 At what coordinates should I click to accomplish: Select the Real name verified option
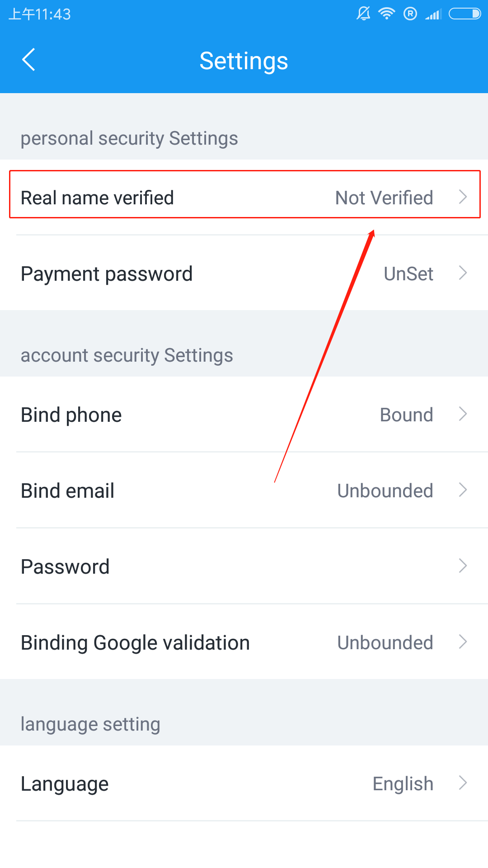point(244,197)
